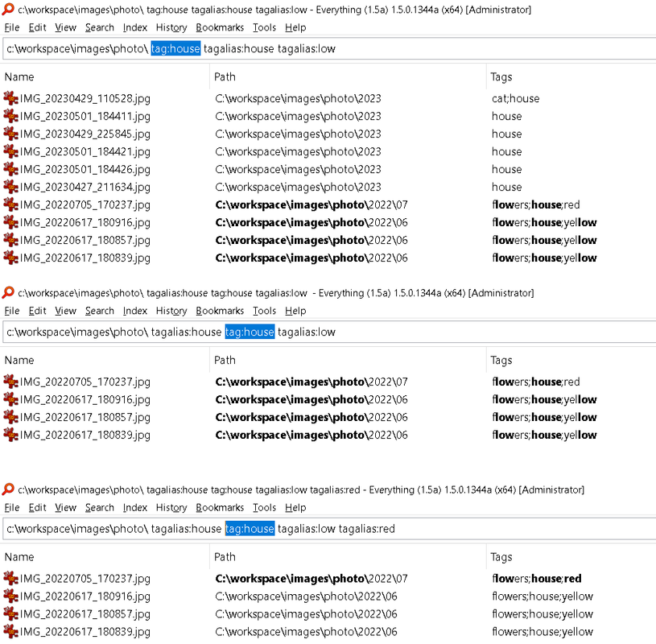Sort by Tags column header in top window
This screenshot has width=656, height=644.
tap(571, 77)
